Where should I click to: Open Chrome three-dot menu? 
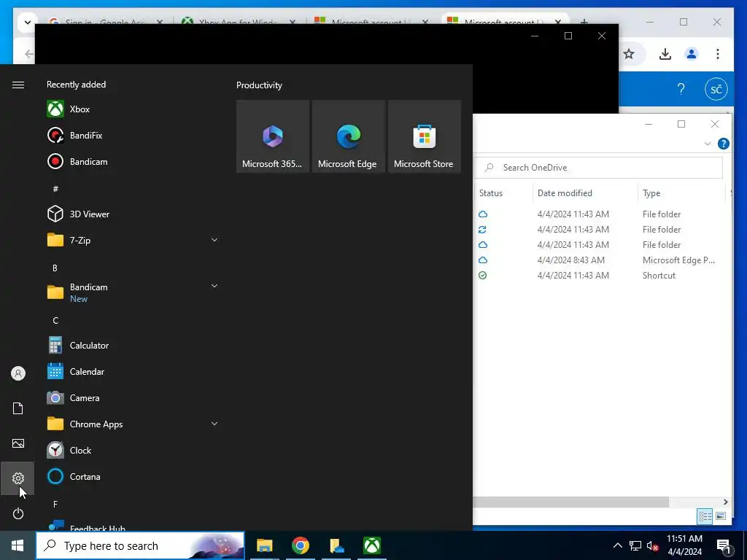718,54
